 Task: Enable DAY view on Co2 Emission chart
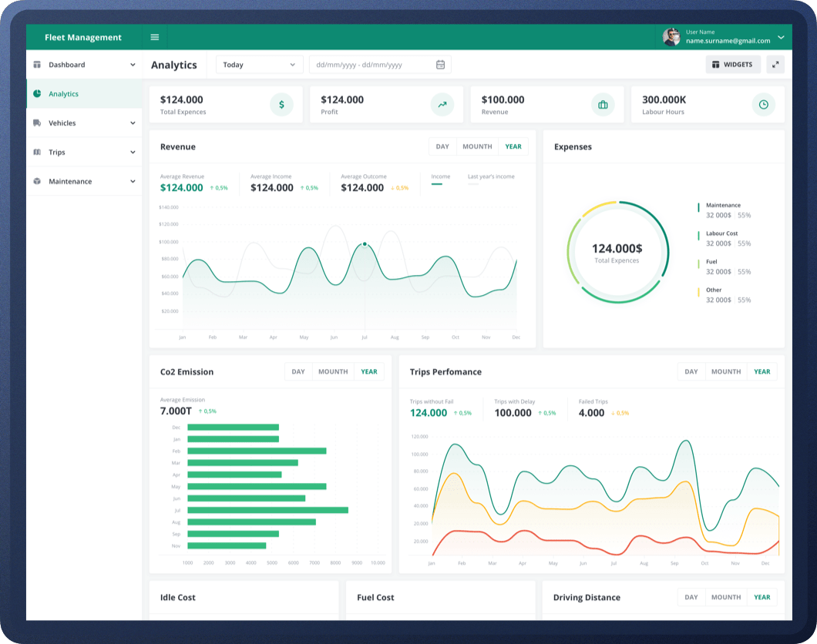(298, 371)
